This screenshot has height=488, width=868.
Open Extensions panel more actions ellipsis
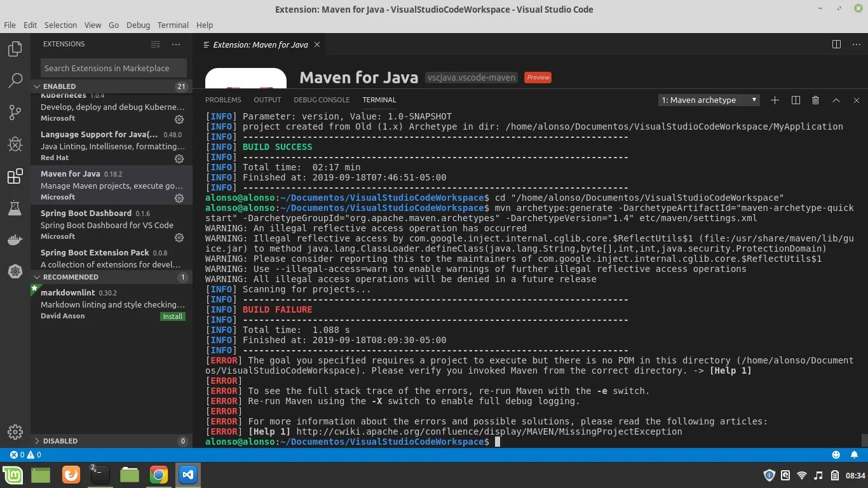click(176, 44)
